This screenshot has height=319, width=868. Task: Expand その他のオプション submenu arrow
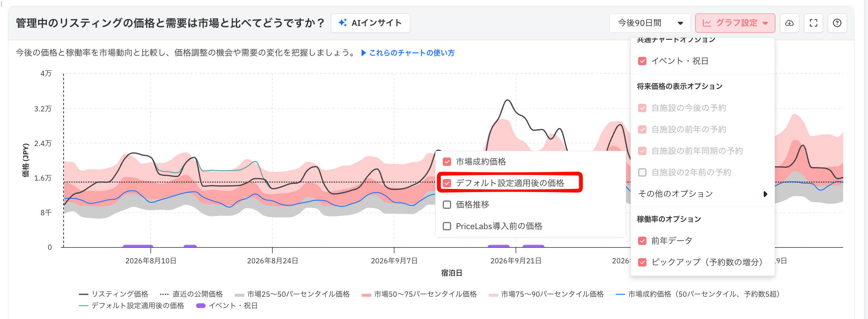point(765,194)
